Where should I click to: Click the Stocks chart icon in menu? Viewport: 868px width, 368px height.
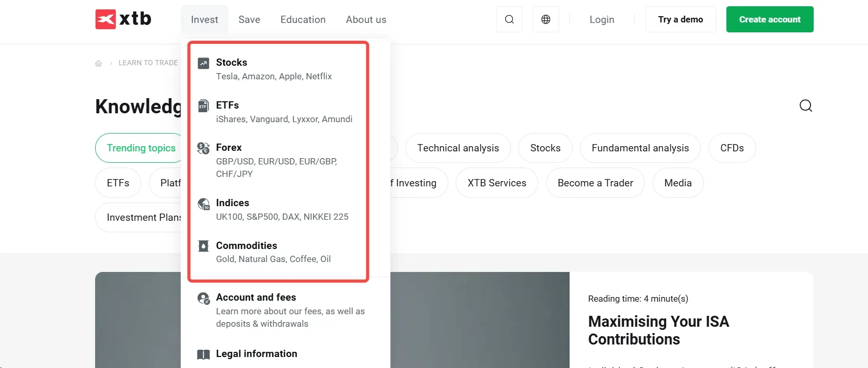pyautogui.click(x=203, y=63)
